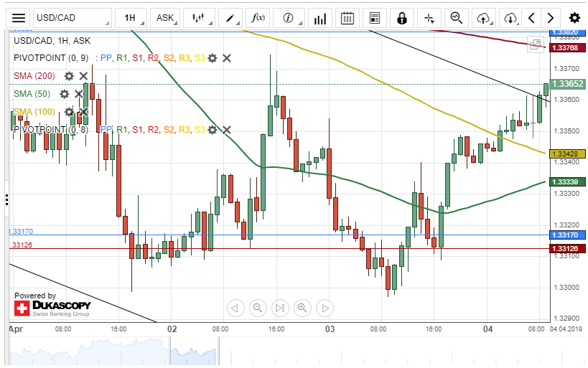
Task: Click the red 1.33126 price tag
Action: tap(567, 248)
